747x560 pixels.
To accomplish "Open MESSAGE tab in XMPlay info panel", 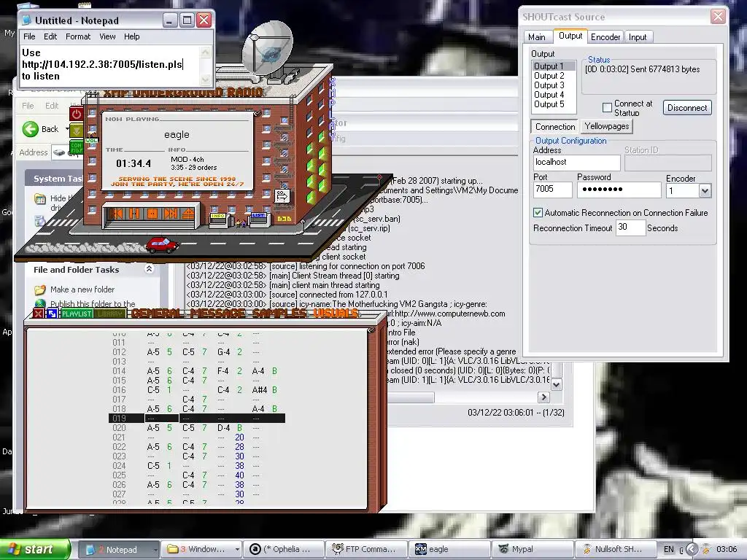I will coord(217,314).
